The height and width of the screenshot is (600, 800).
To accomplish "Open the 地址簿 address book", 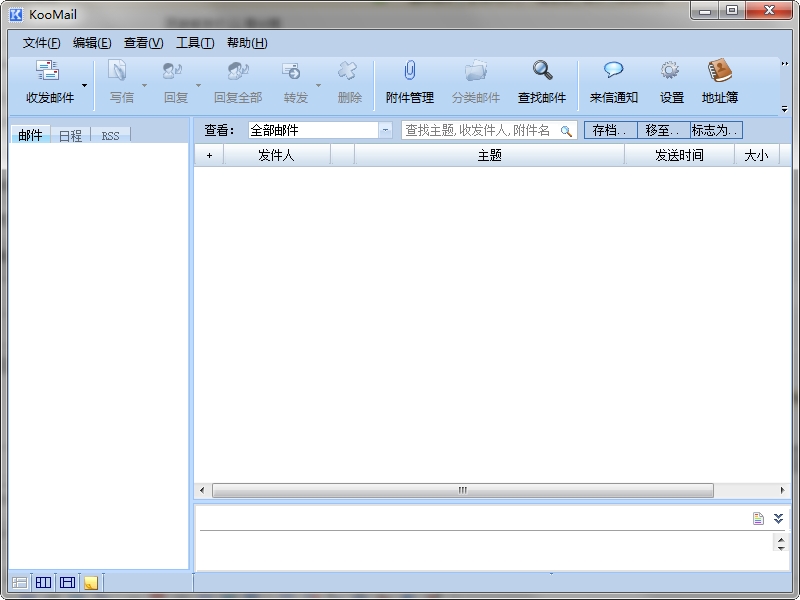I will (719, 72).
